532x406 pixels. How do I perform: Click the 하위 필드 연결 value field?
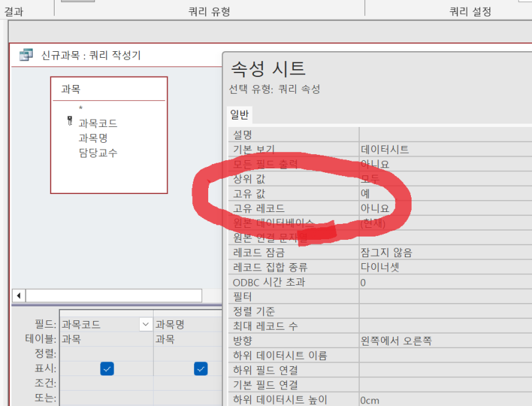(446, 370)
